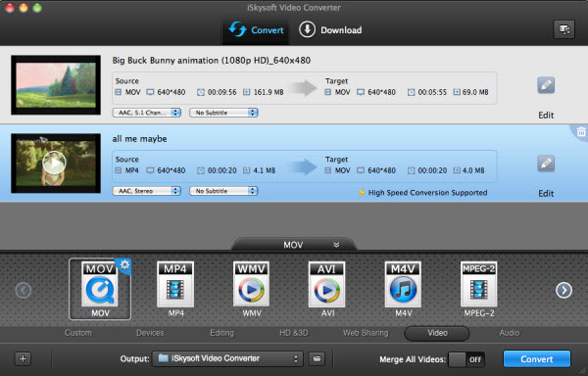Open MOV format settings gear
Image resolution: width=588 pixels, height=376 pixels.
(124, 265)
